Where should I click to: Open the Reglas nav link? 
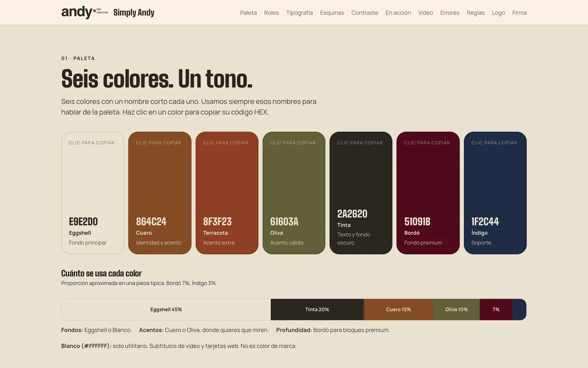click(x=475, y=13)
